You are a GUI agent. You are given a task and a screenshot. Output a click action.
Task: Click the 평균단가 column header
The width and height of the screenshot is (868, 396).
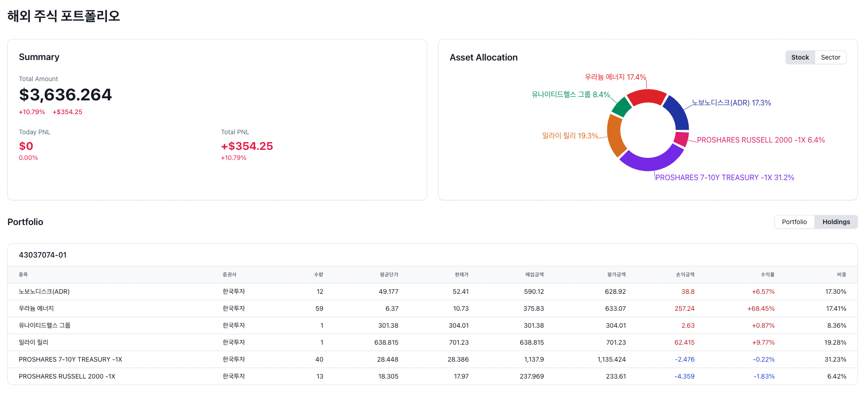(x=389, y=275)
